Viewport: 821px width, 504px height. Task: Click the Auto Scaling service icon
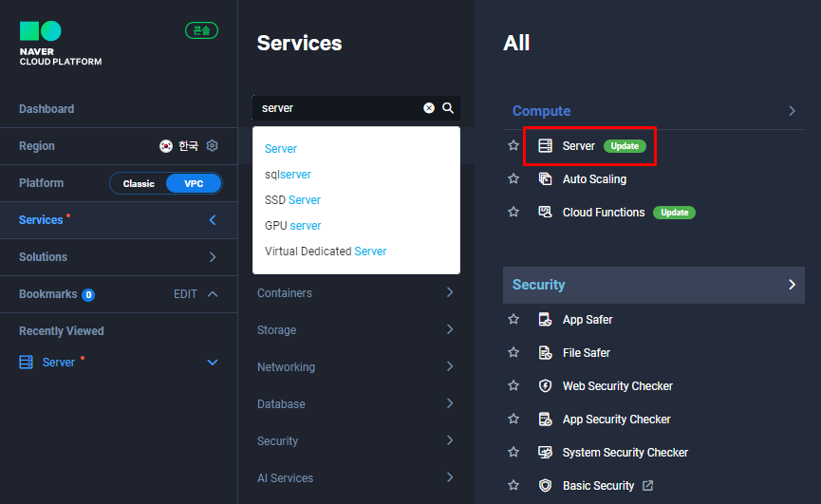click(x=545, y=179)
